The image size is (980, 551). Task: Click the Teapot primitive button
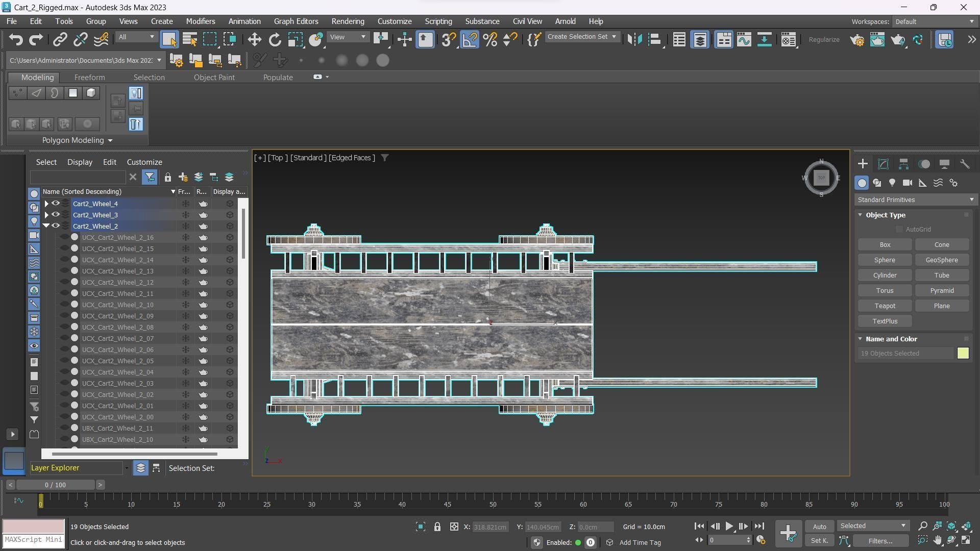click(x=885, y=306)
